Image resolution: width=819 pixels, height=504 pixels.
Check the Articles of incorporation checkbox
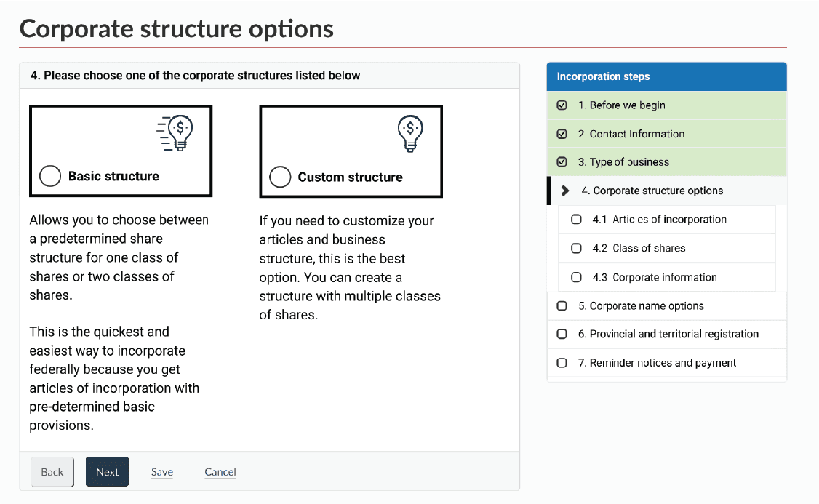pyautogui.click(x=577, y=219)
